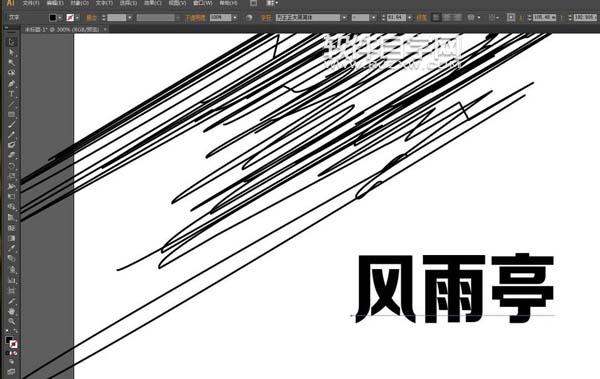This screenshot has height=379, width=600.
Task: Select the Scale tool
Action: [x=12, y=176]
